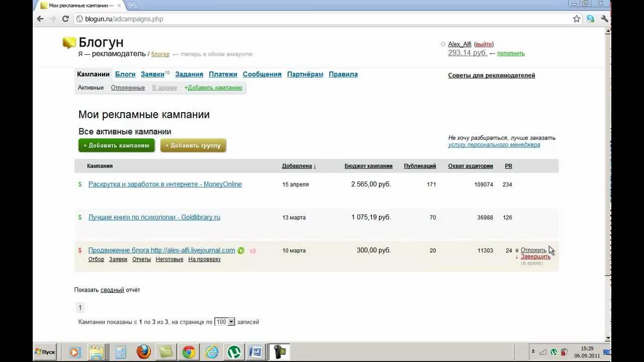Open Microsoft Word from taskbar
The height and width of the screenshot is (362, 644).
256,352
